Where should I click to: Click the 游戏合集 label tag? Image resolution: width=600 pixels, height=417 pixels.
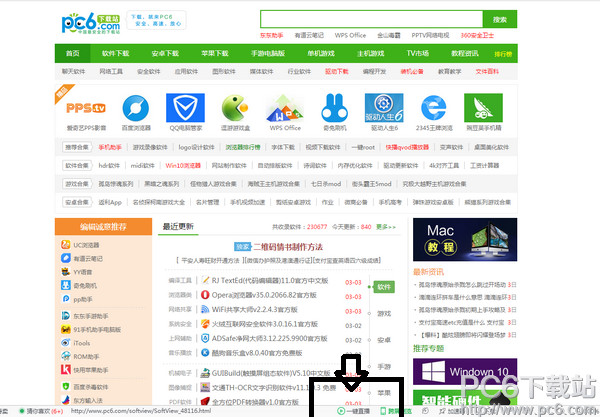coord(77,184)
